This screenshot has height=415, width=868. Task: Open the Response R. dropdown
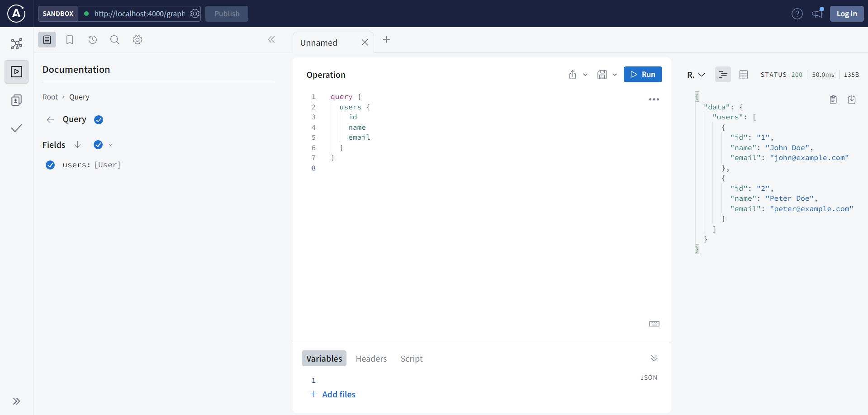696,75
